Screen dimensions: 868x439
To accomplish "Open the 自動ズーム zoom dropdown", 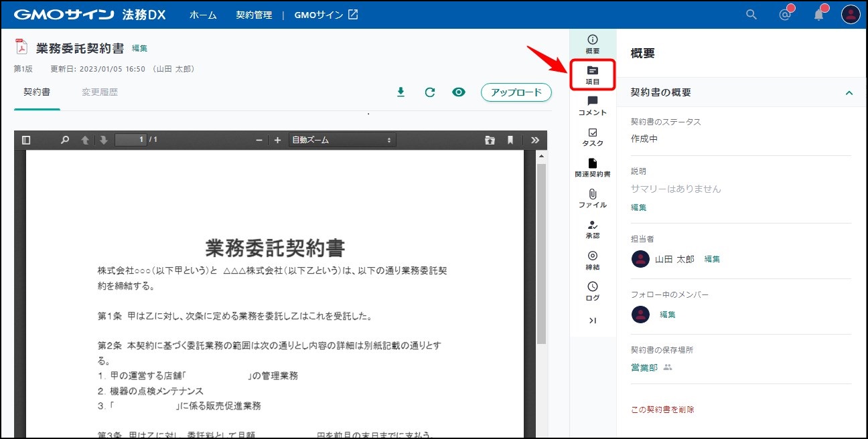I will point(342,140).
